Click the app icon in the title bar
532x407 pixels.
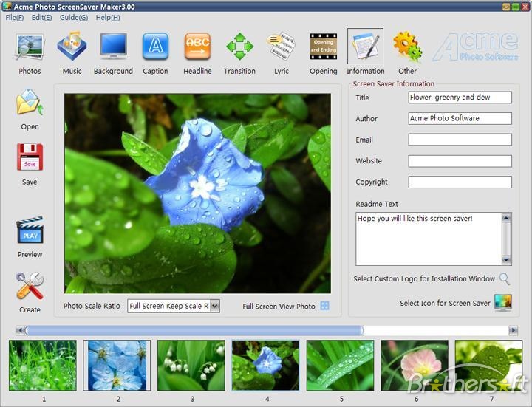coord(7,7)
